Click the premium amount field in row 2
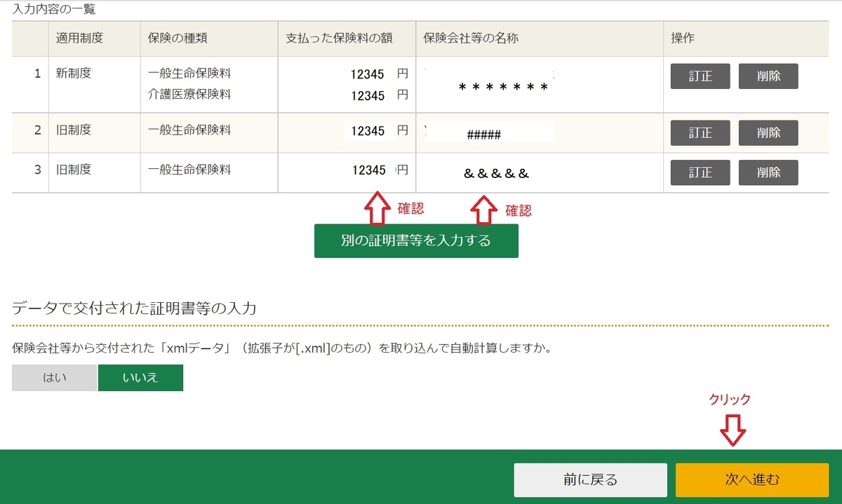Image resolution: width=842 pixels, height=504 pixels. pyautogui.click(x=370, y=131)
